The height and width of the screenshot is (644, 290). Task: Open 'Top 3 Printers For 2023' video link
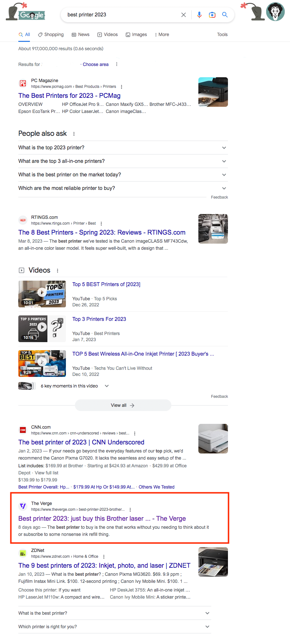(x=99, y=319)
